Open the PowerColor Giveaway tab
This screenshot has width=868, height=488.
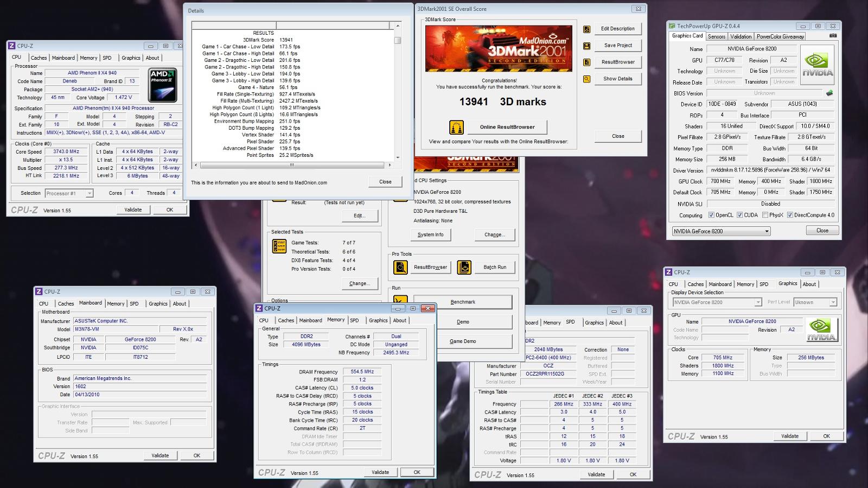click(780, 36)
